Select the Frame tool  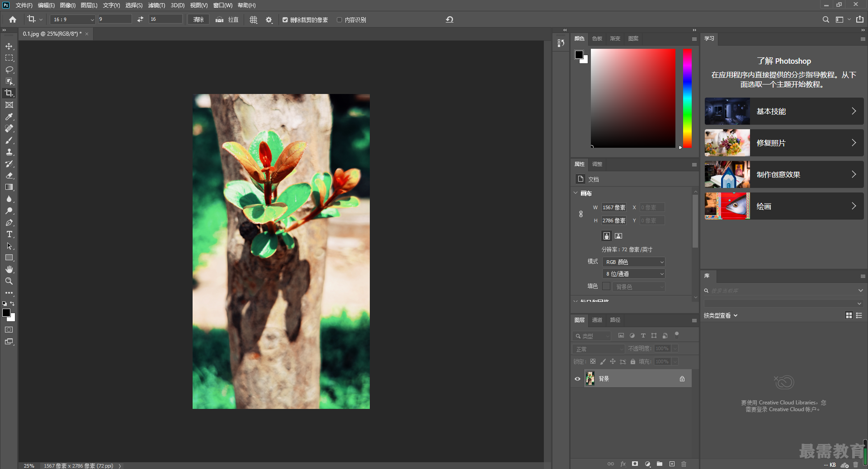click(x=9, y=105)
